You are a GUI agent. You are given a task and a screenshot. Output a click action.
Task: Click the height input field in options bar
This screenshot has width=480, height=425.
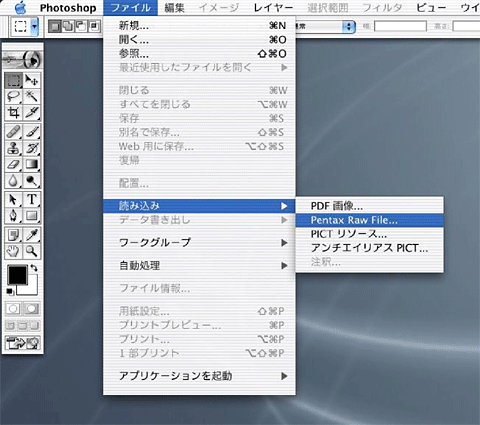pyautogui.click(x=467, y=26)
